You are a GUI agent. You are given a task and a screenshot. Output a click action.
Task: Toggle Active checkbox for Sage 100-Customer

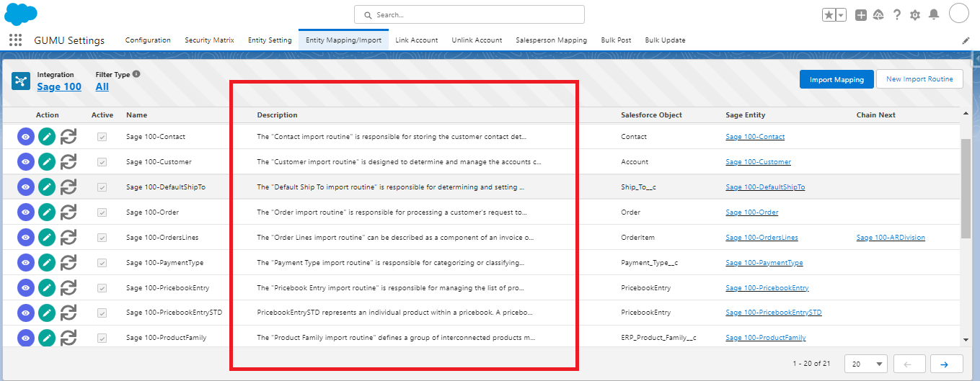point(102,162)
